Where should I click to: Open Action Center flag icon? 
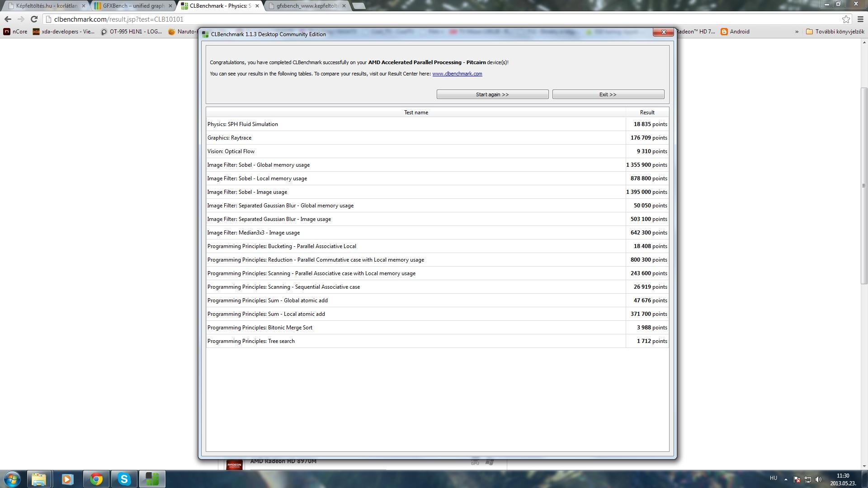tap(797, 479)
